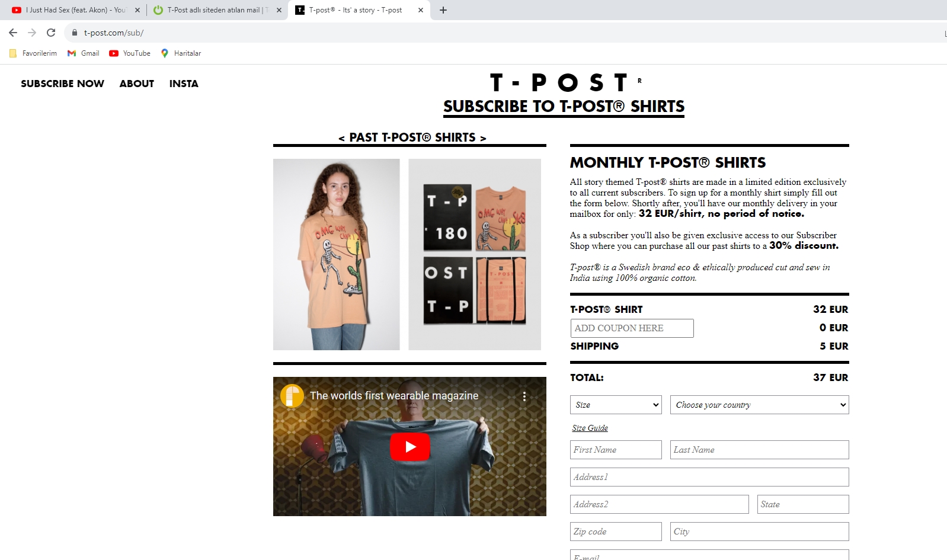Viewport: 947px width, 560px height.
Task: Click the ADD COUPON HERE field
Action: click(632, 328)
